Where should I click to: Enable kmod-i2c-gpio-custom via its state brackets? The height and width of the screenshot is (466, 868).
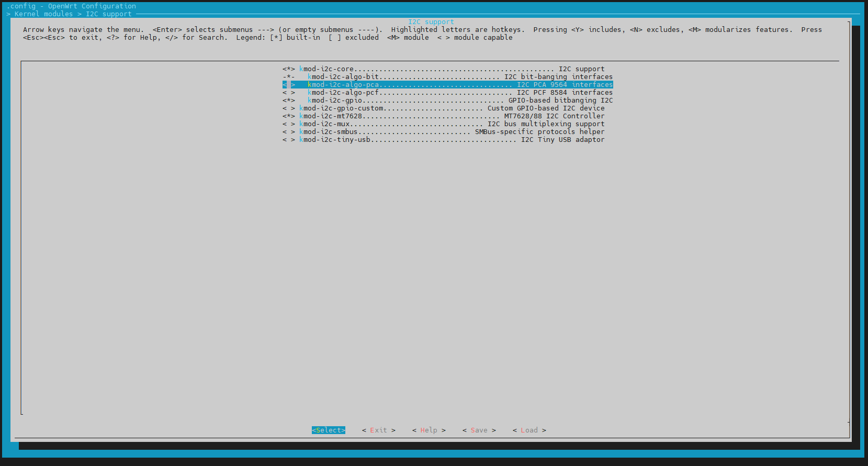(x=289, y=108)
